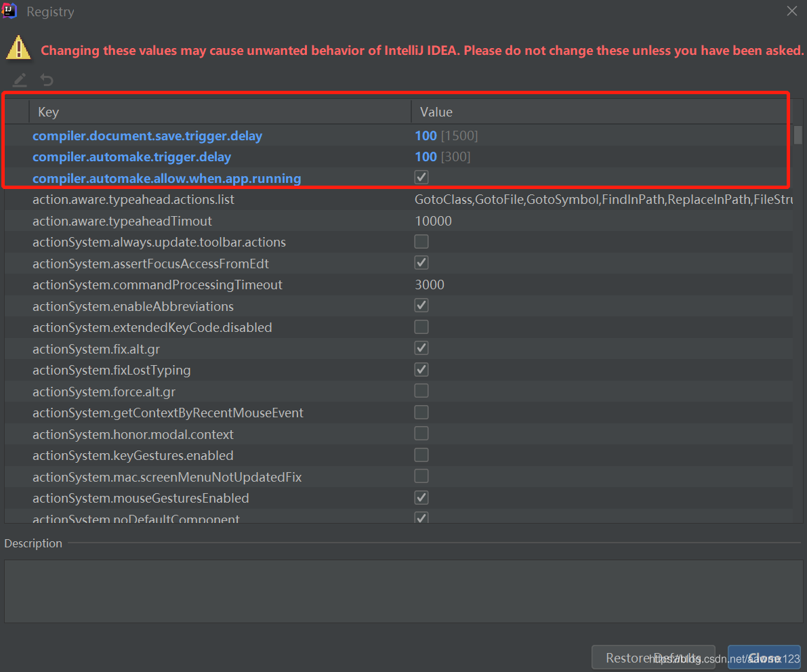Select the compiler.document.save.trigger.delay key
The image size is (807, 672).
click(x=147, y=136)
